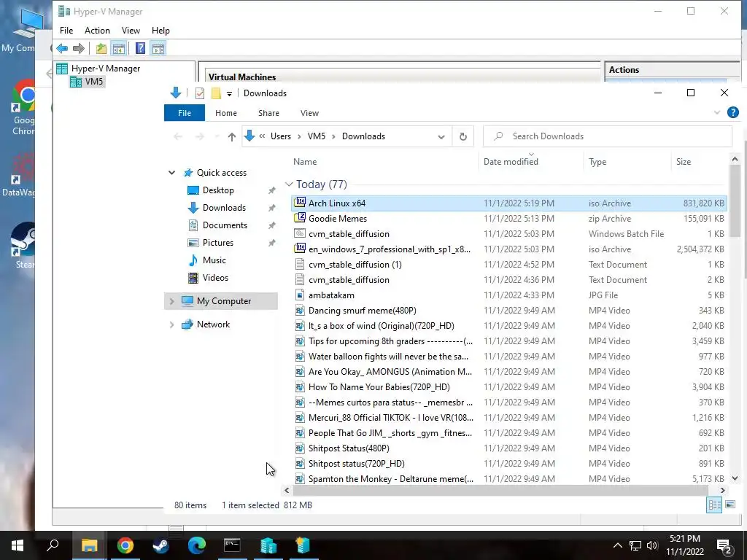Click horizontal scrollbar right arrow in file list
This screenshot has width=747, height=560.
[x=723, y=490]
